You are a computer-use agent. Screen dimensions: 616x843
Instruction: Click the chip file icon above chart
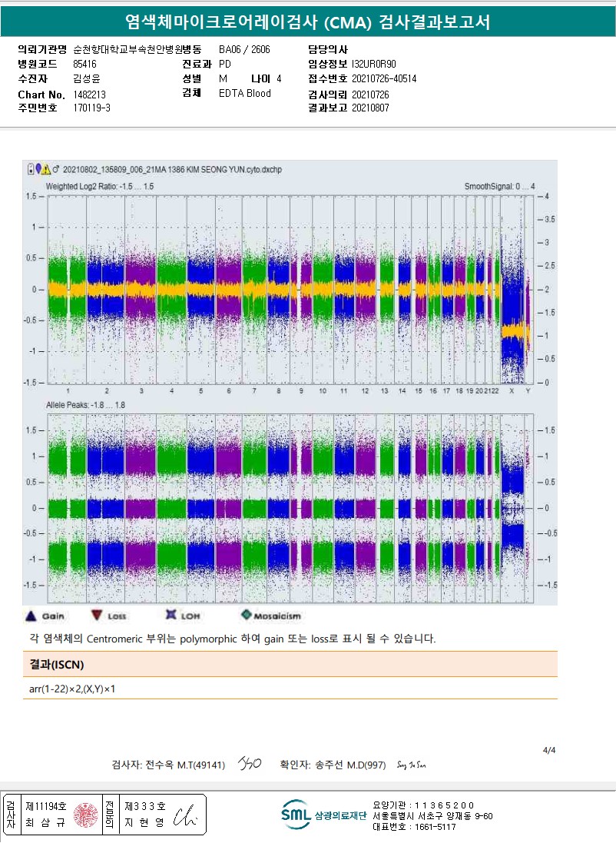[x=30, y=169]
